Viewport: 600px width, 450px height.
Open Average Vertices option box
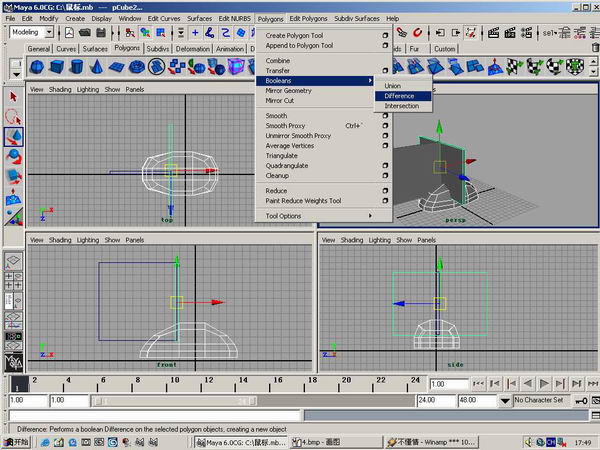(385, 145)
